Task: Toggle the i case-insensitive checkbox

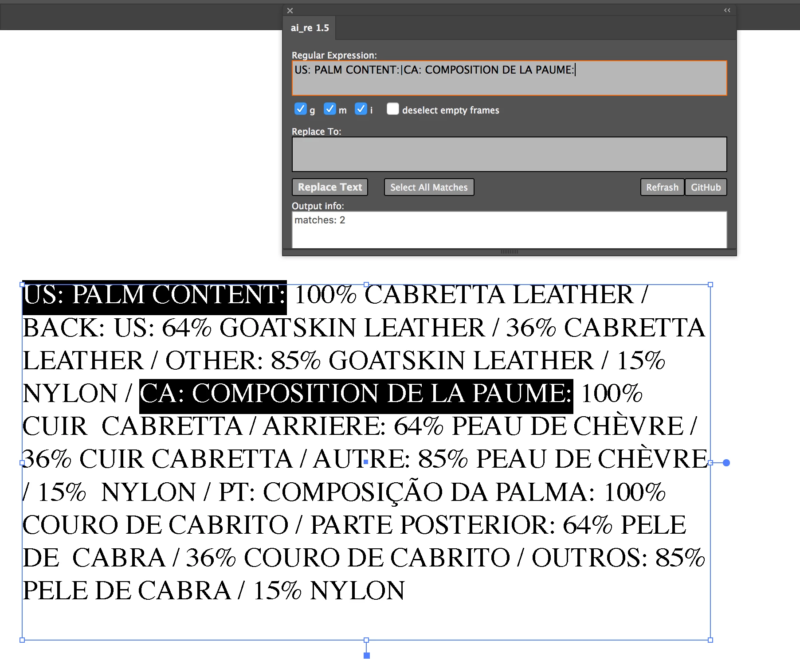Action: (361, 109)
